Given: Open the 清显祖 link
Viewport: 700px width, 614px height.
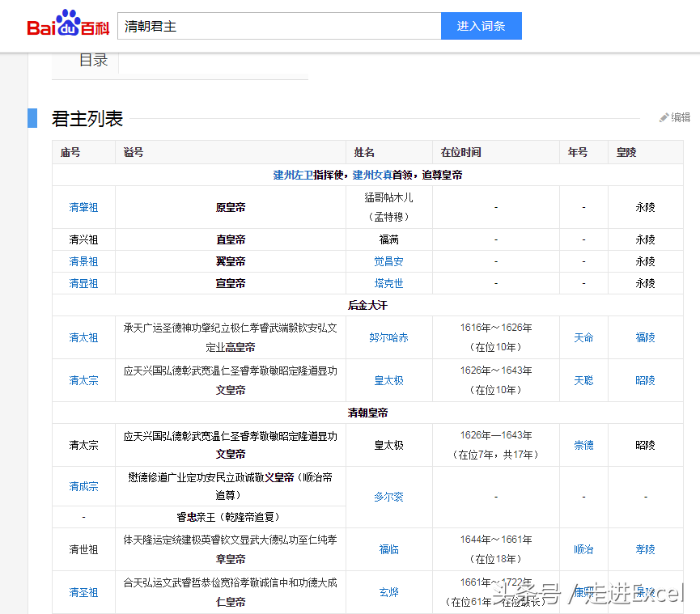Looking at the screenshot, I should coord(83,283).
